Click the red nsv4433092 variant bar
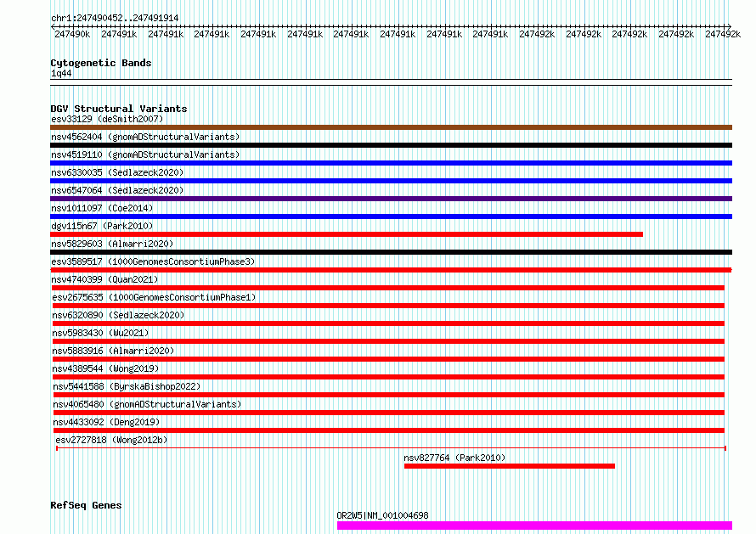This screenshot has height=534, width=756. click(x=388, y=430)
